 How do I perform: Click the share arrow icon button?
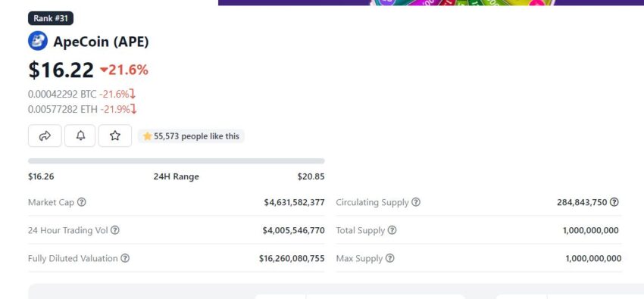[x=45, y=135]
